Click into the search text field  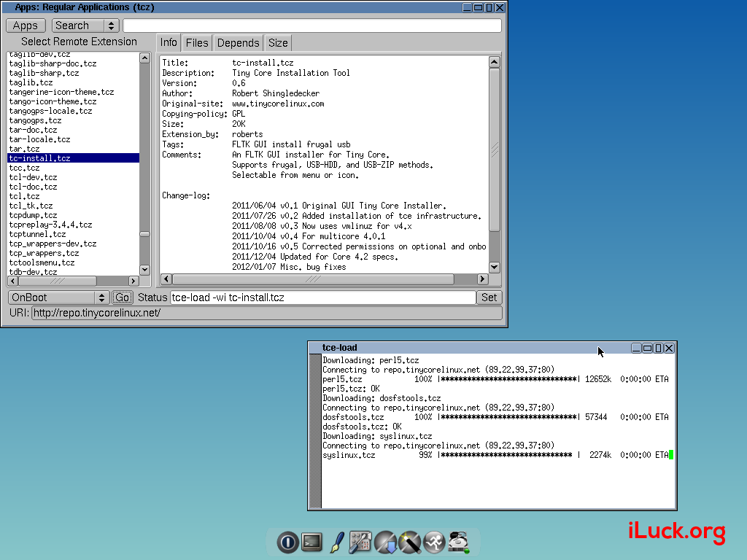click(312, 26)
